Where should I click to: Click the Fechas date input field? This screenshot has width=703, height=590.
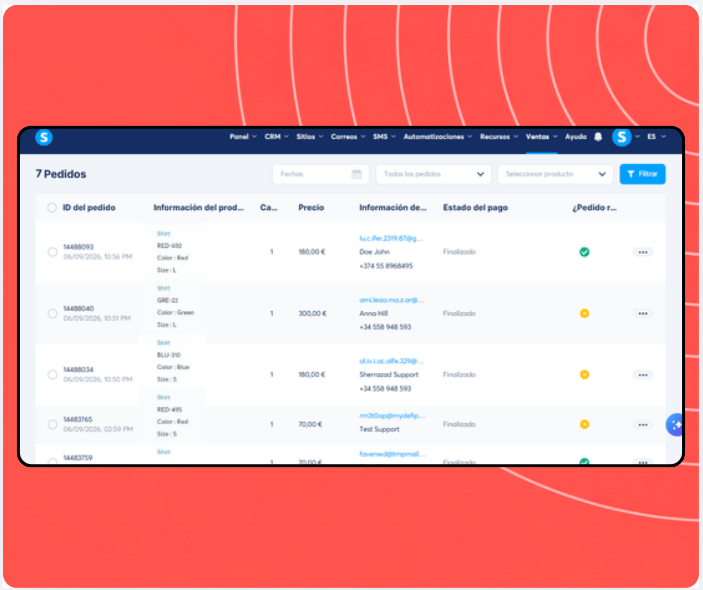point(321,174)
